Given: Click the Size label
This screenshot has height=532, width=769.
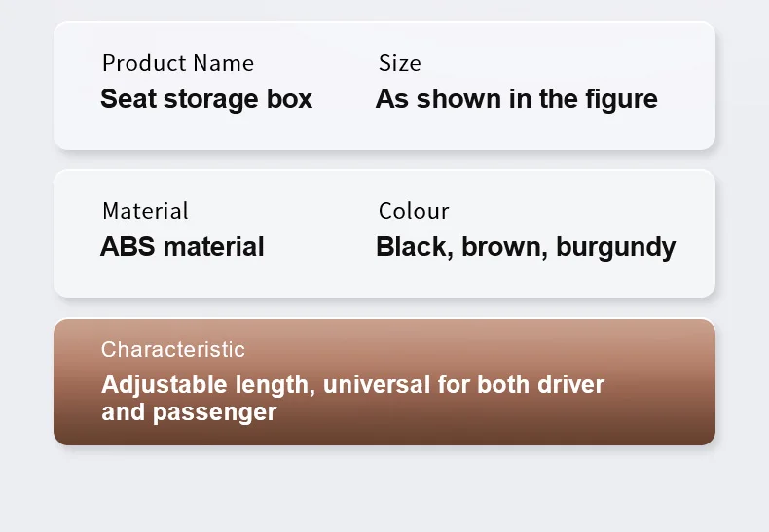Looking at the screenshot, I should (x=399, y=64).
